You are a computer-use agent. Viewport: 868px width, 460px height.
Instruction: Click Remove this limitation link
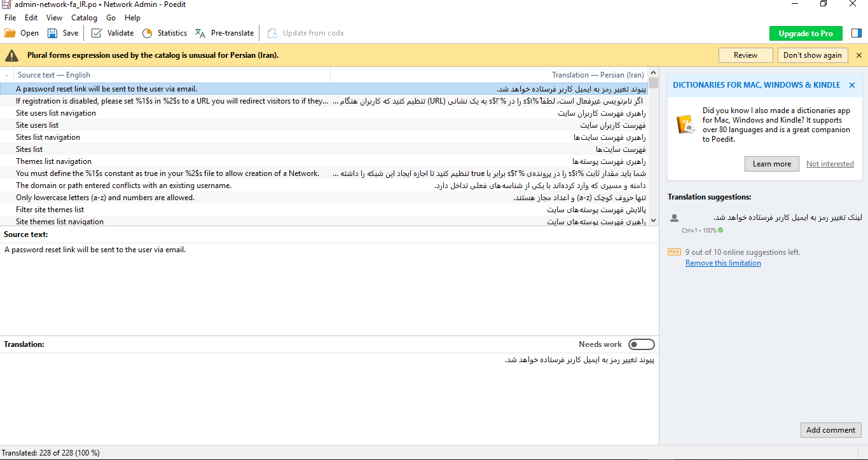point(723,263)
